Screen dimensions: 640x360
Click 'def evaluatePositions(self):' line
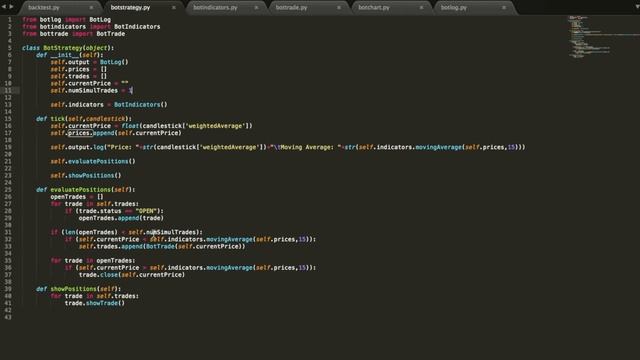(x=86, y=190)
